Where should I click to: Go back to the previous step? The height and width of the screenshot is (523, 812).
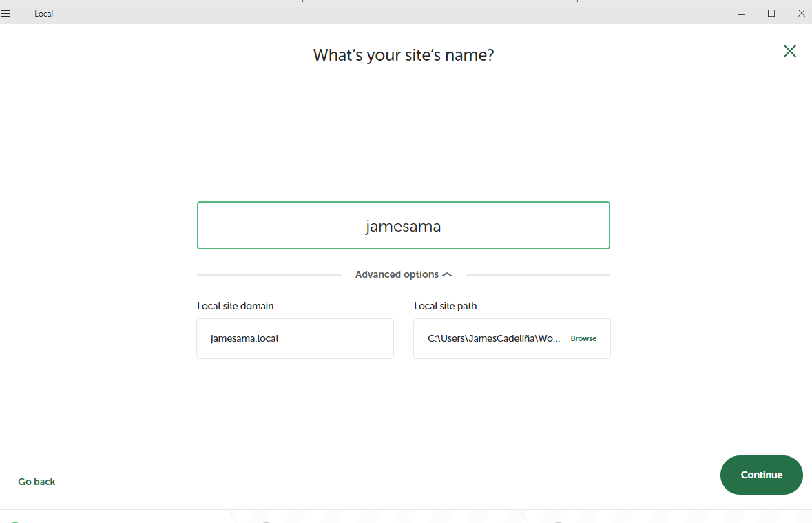[x=37, y=482]
